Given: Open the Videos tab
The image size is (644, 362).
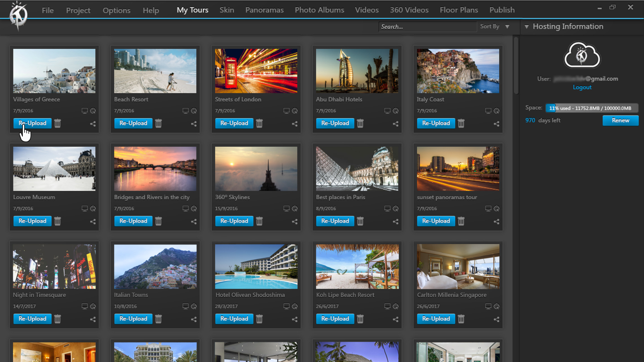Looking at the screenshot, I should pyautogui.click(x=367, y=10).
